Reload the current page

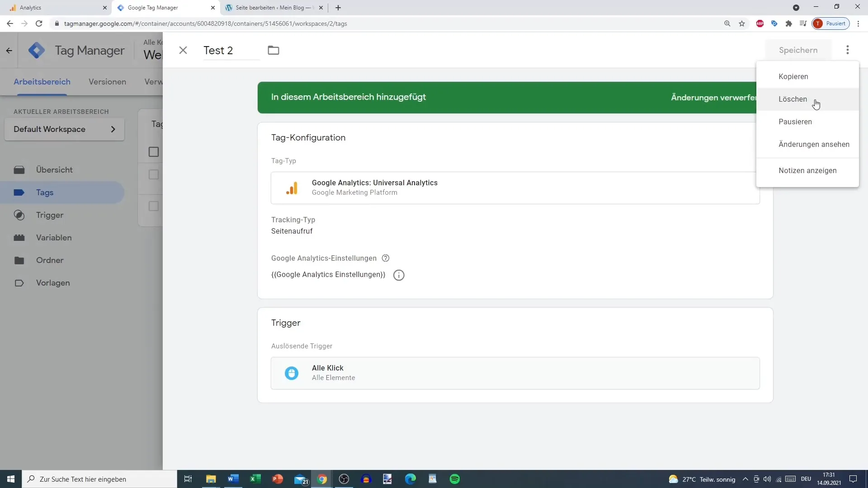pyautogui.click(x=39, y=23)
